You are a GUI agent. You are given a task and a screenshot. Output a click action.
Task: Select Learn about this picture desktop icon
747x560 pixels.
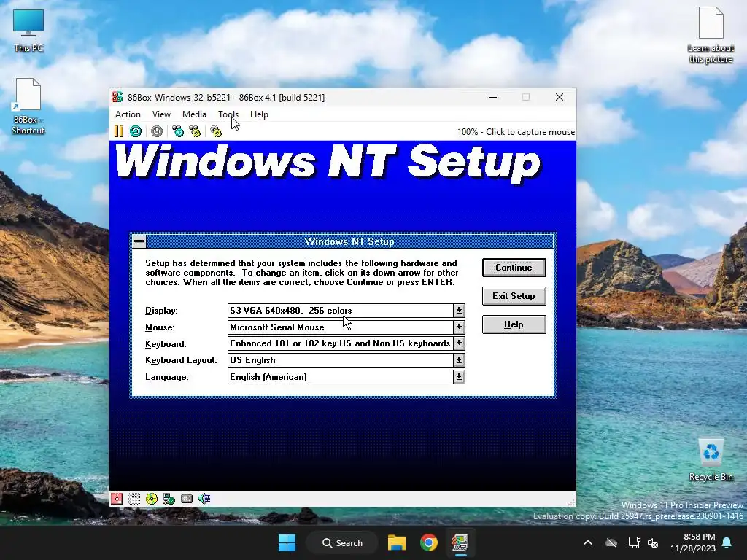coord(711,35)
